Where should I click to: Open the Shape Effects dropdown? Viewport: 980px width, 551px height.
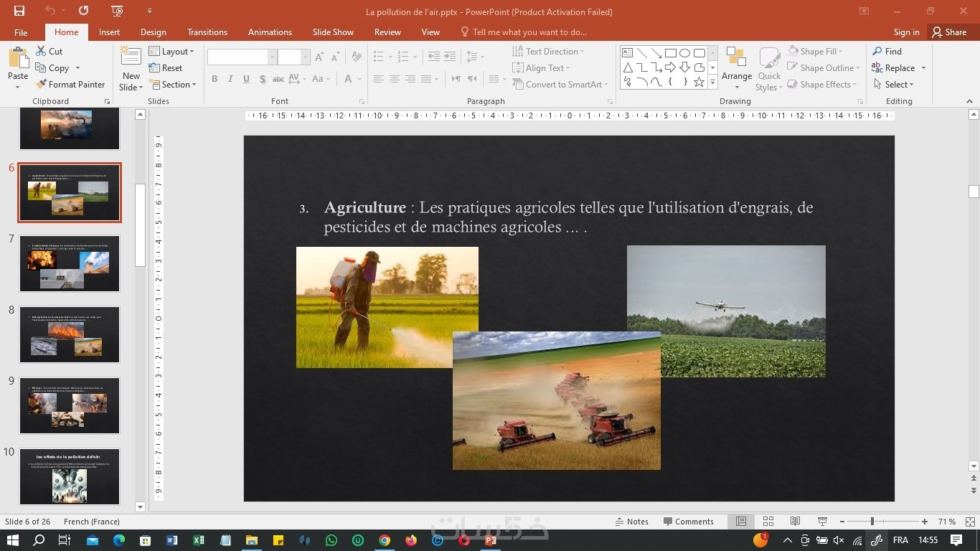(x=823, y=85)
